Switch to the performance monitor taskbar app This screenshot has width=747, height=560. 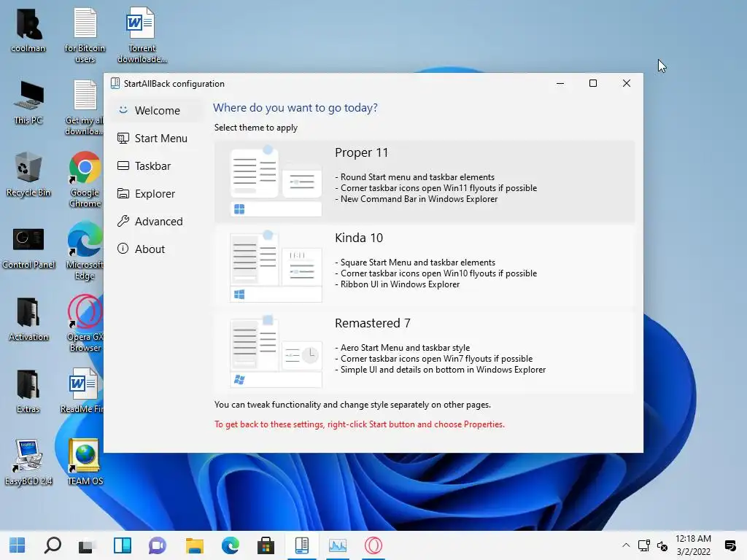tap(337, 545)
